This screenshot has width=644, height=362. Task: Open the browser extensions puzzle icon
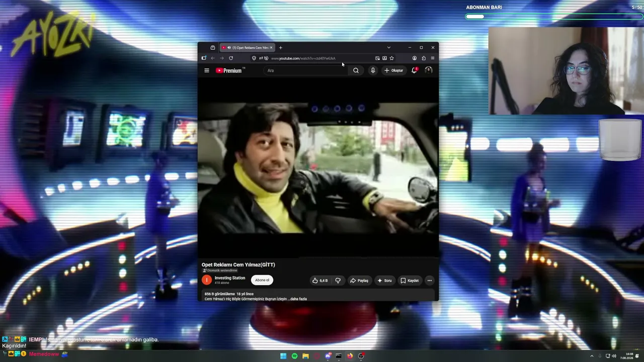423,58
